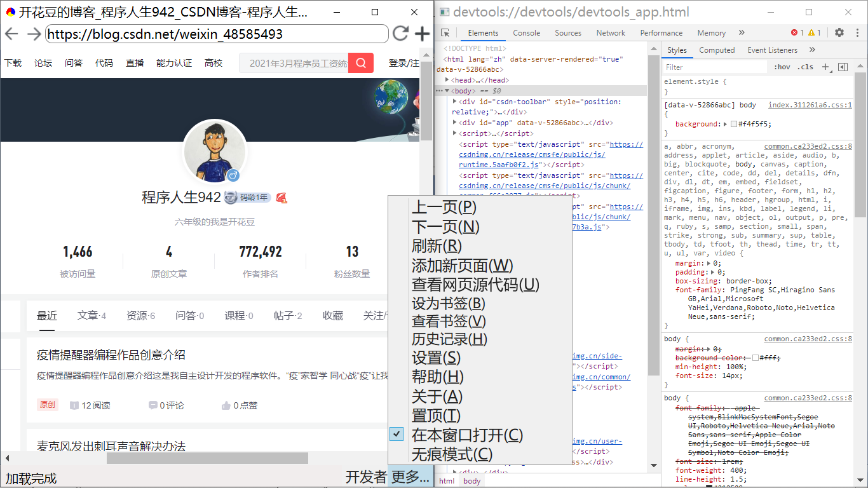Click the left arrow of the page's horizontal scrollbar

coord(7,458)
